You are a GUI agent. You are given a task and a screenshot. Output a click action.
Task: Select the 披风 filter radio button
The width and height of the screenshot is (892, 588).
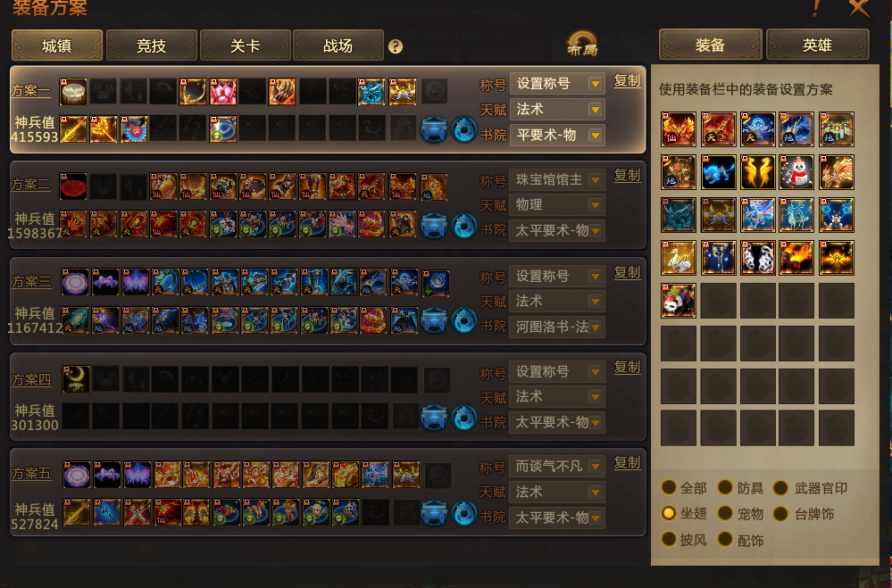(x=669, y=539)
